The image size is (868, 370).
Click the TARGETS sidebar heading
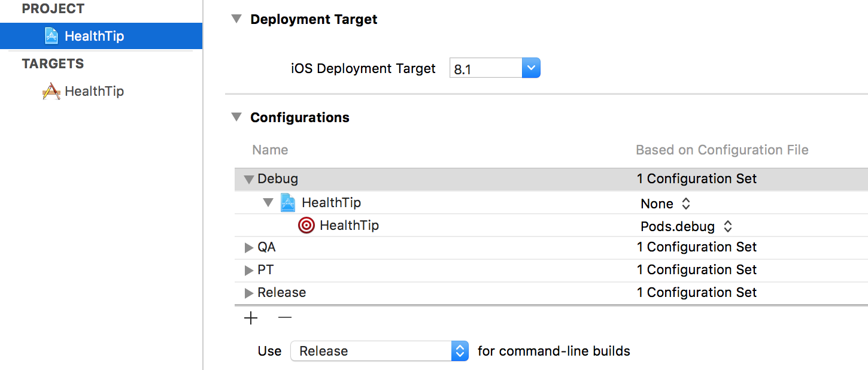point(53,63)
